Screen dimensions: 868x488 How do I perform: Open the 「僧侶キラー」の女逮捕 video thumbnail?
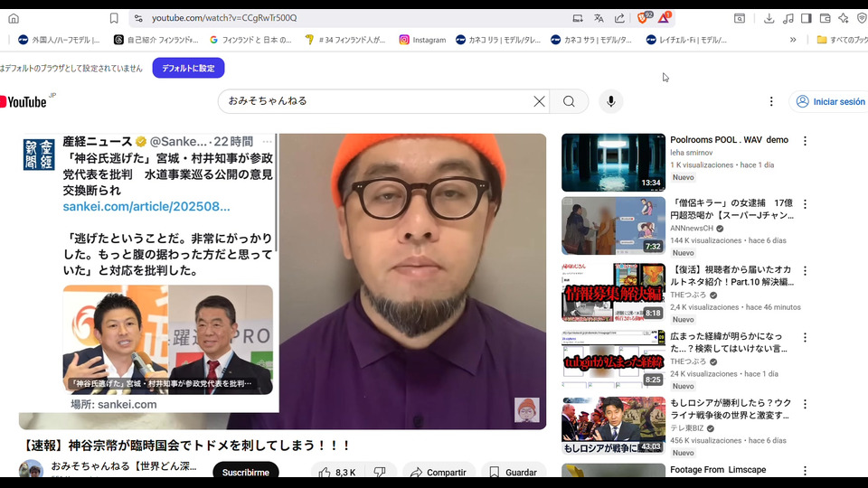pos(613,226)
